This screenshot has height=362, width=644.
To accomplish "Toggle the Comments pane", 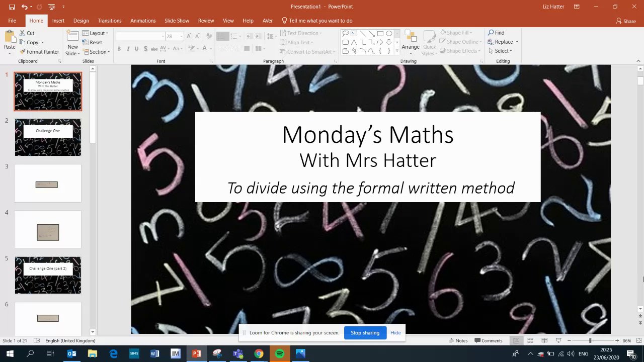I will 489,340.
